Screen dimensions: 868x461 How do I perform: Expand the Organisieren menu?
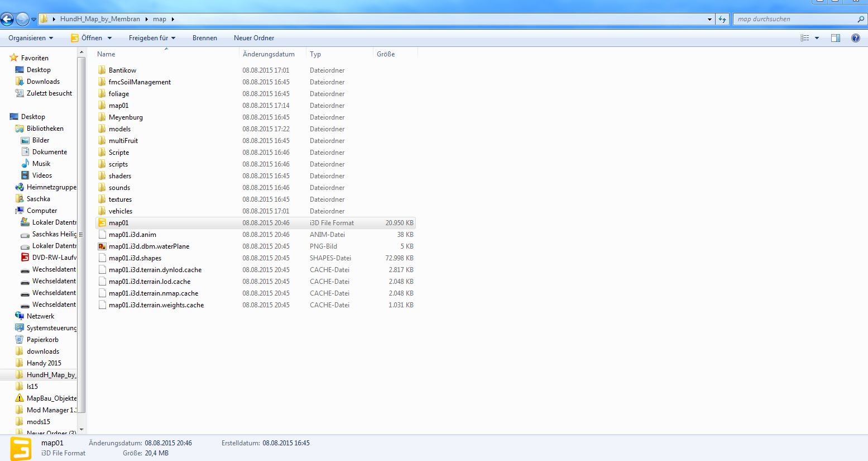click(x=31, y=38)
